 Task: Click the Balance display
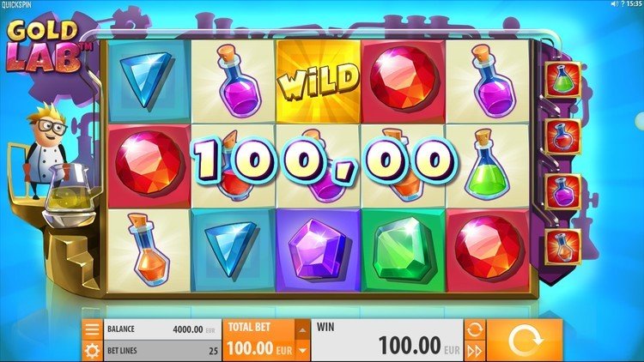(162, 329)
